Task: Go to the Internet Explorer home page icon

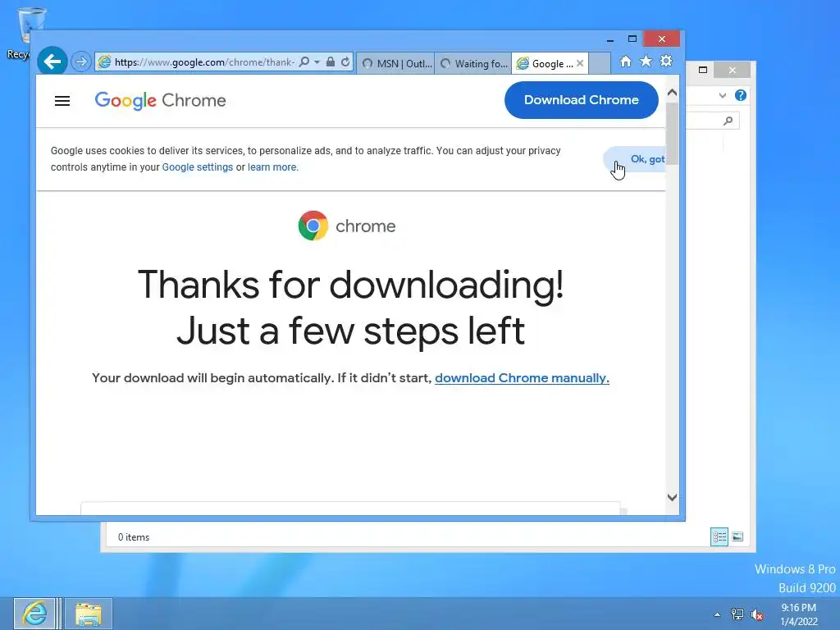Action: (x=625, y=62)
